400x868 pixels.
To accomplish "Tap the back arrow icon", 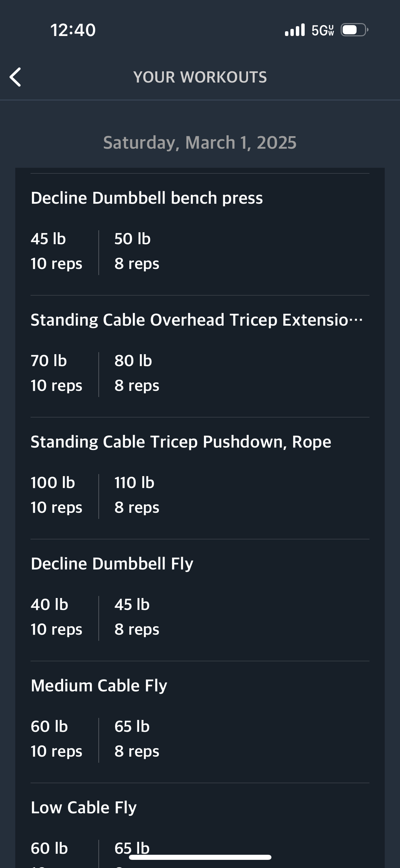I will (x=15, y=77).
